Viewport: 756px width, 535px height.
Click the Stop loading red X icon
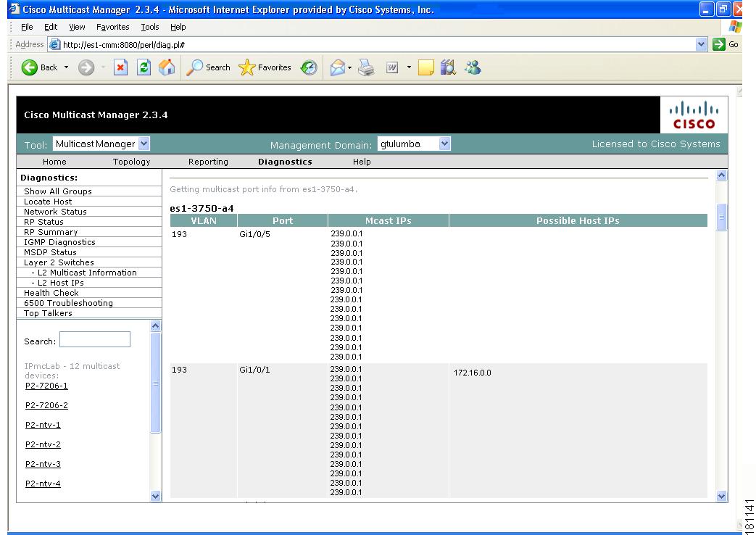tap(120, 67)
